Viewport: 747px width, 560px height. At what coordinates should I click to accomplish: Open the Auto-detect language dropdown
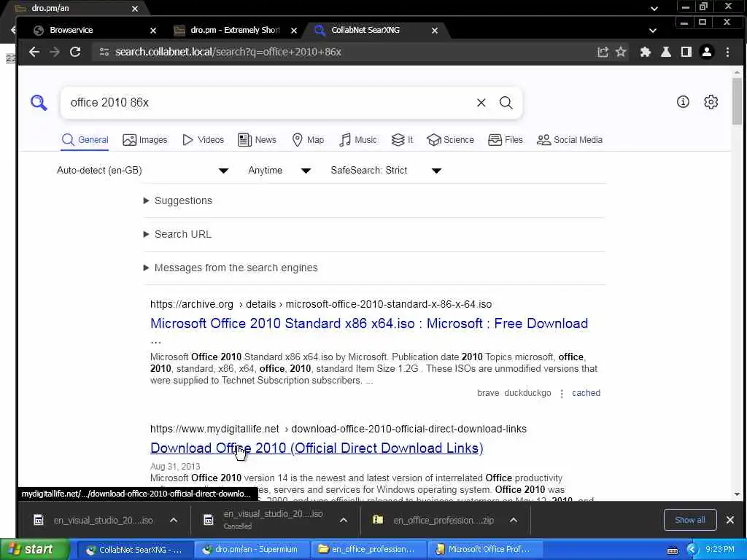(x=142, y=171)
